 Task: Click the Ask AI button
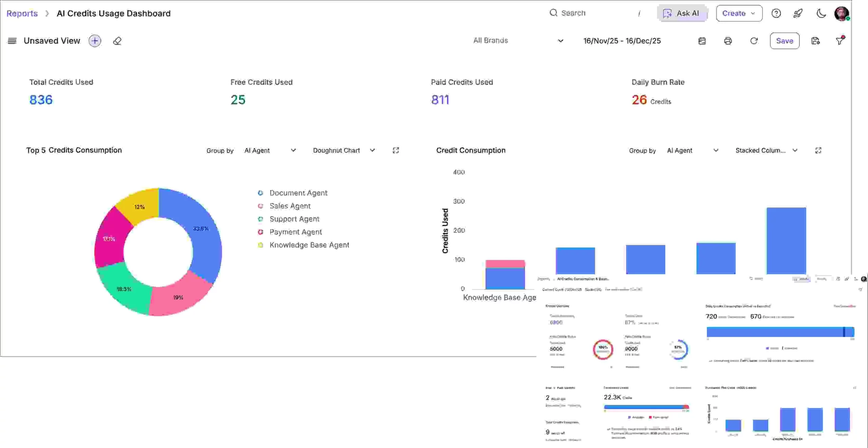(683, 13)
